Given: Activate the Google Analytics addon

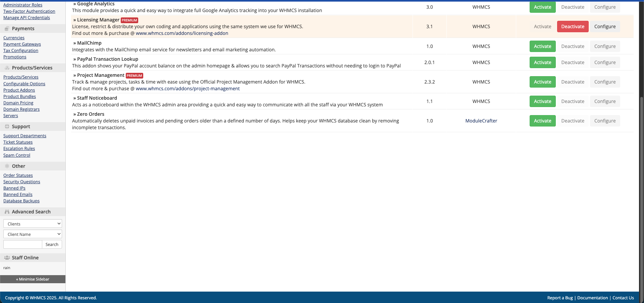Looking at the screenshot, I should point(542,7).
